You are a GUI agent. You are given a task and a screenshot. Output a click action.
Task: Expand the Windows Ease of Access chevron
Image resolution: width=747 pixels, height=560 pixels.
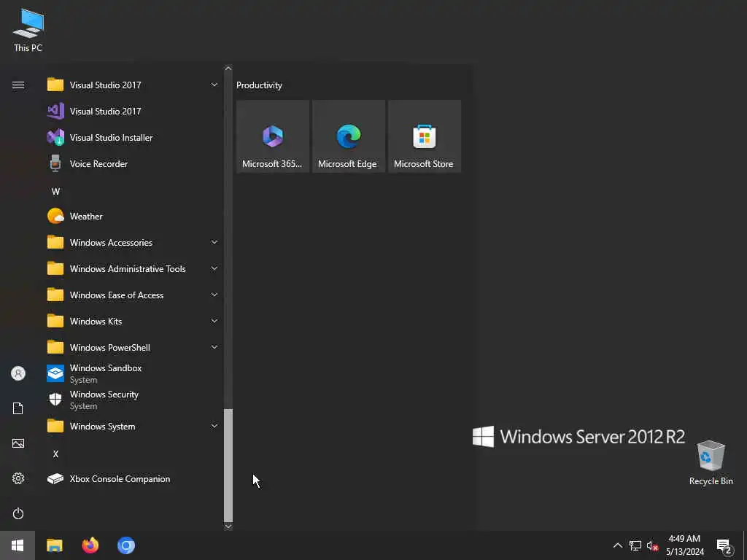[x=214, y=295]
